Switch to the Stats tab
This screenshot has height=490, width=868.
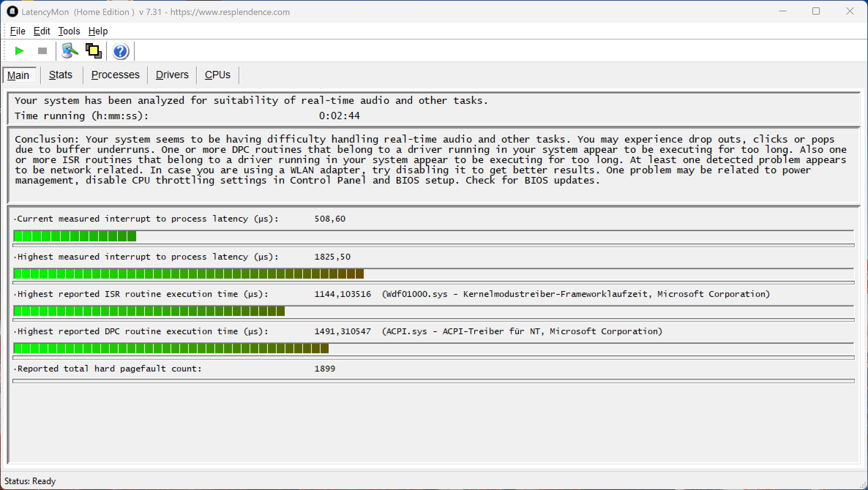[x=61, y=75]
